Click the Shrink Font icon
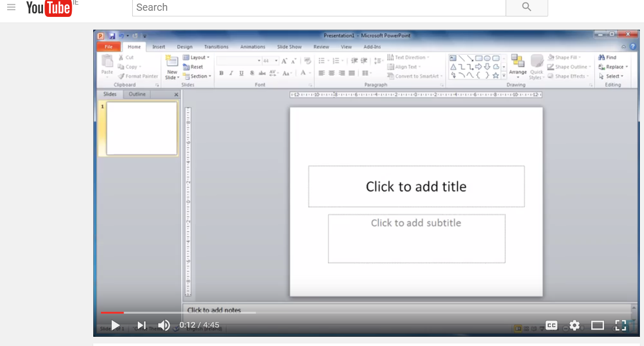Viewport: 644px width, 346px height. click(x=294, y=61)
